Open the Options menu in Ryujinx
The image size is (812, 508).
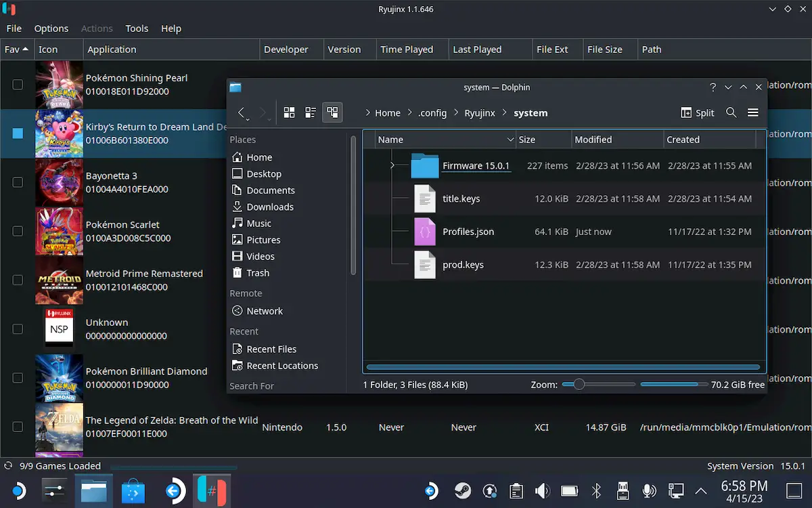click(x=51, y=28)
